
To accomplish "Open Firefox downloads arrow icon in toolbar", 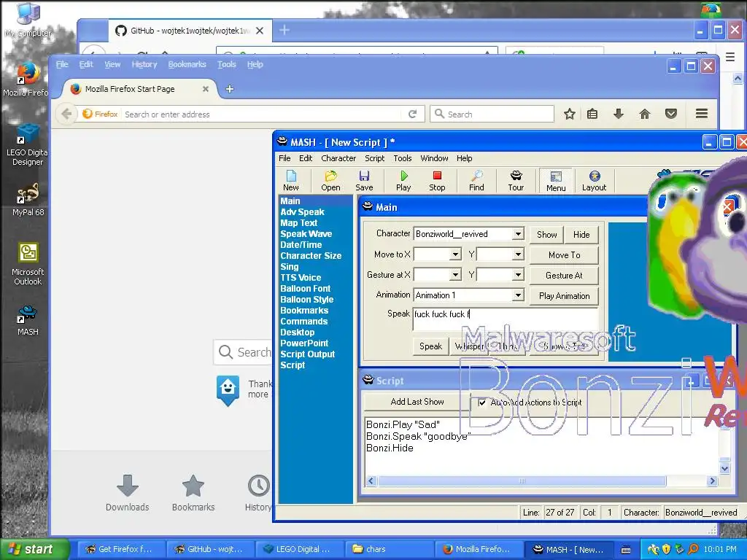I will click(x=619, y=114).
